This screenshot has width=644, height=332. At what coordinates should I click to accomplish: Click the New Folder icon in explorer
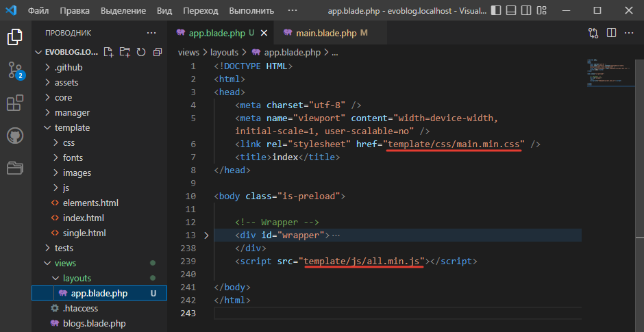[x=125, y=52]
